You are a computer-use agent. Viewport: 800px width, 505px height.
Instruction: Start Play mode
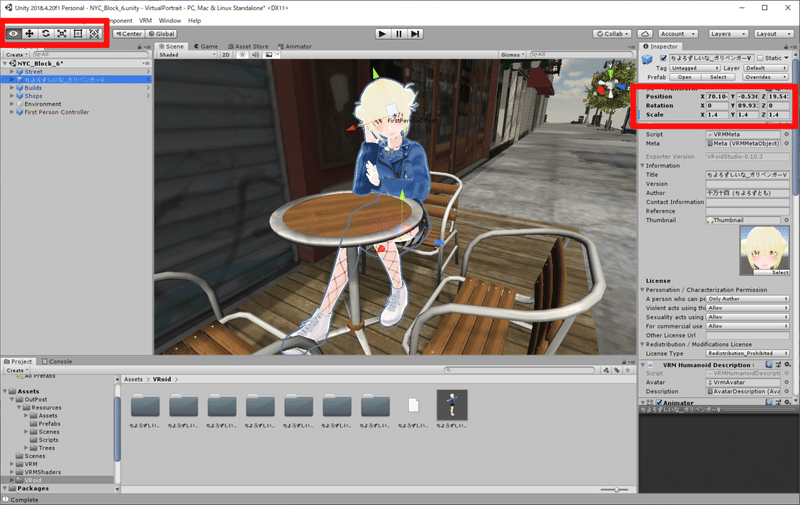(382, 34)
